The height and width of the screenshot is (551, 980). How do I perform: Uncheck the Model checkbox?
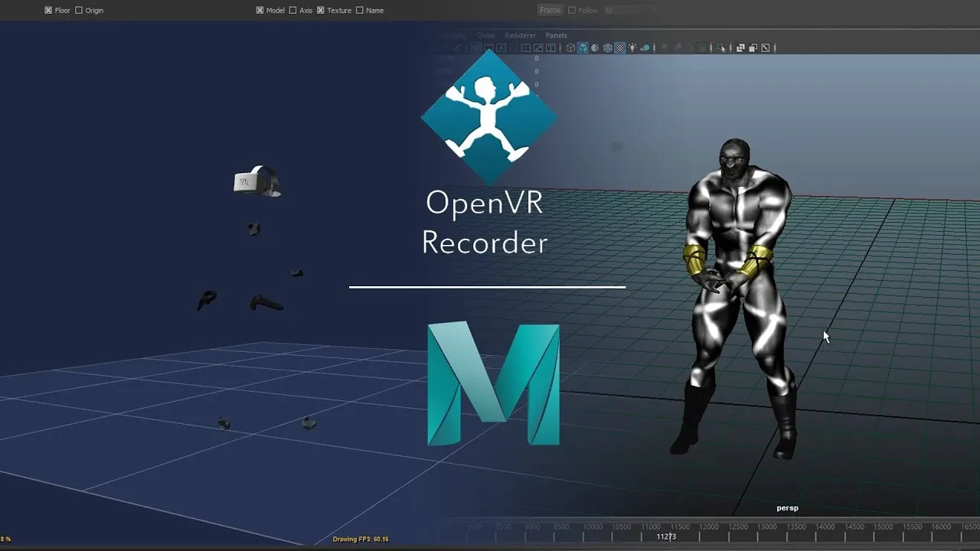[260, 11]
